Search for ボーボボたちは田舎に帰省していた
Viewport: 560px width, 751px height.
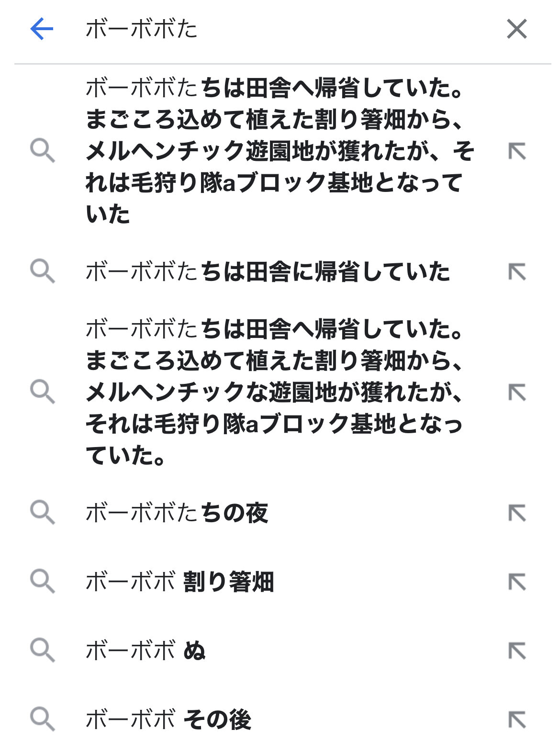[x=268, y=272]
